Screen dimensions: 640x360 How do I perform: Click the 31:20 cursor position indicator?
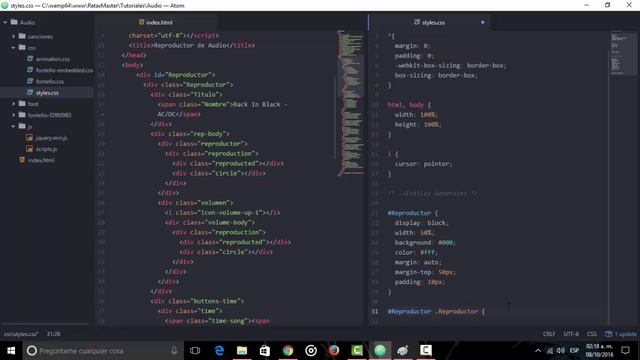[53, 334]
